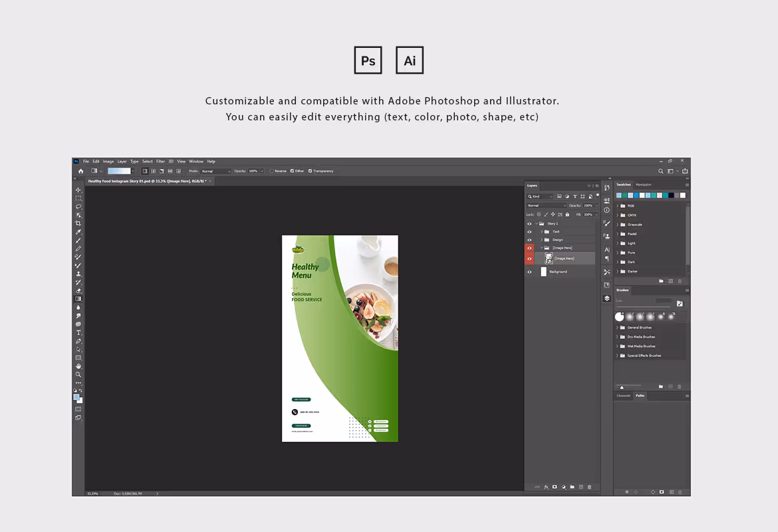Uncheck the Transparency checkbox
Image resolution: width=778 pixels, height=532 pixels.
pyautogui.click(x=310, y=171)
